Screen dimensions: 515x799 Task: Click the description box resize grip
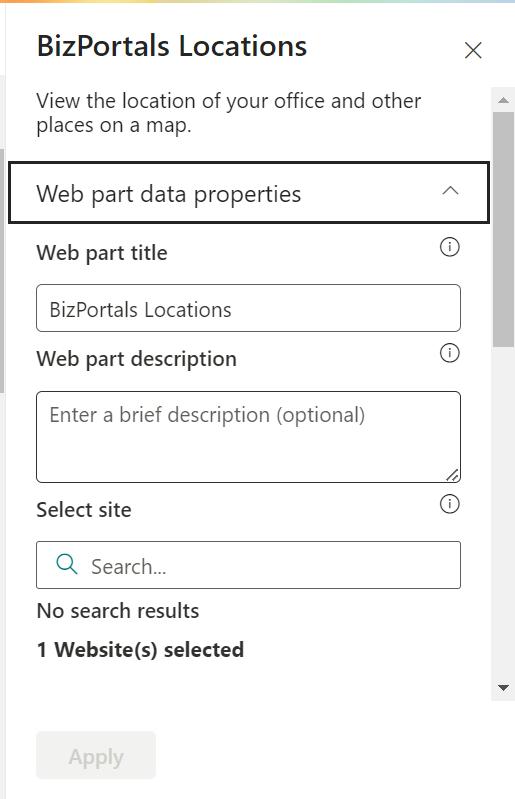point(453,475)
